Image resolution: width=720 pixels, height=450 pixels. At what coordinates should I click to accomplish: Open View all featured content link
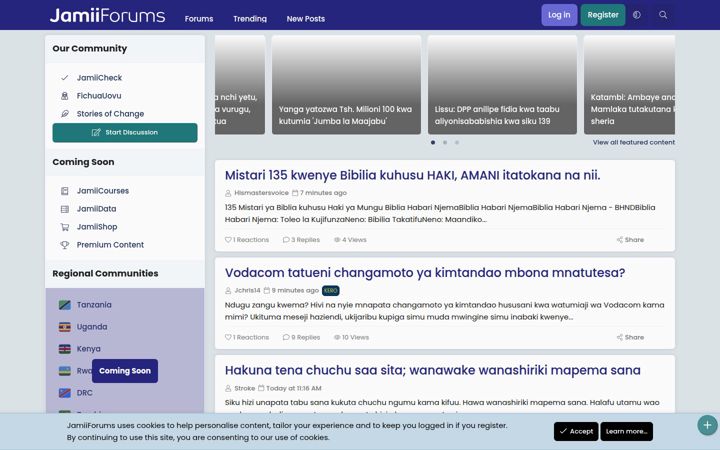pos(634,142)
